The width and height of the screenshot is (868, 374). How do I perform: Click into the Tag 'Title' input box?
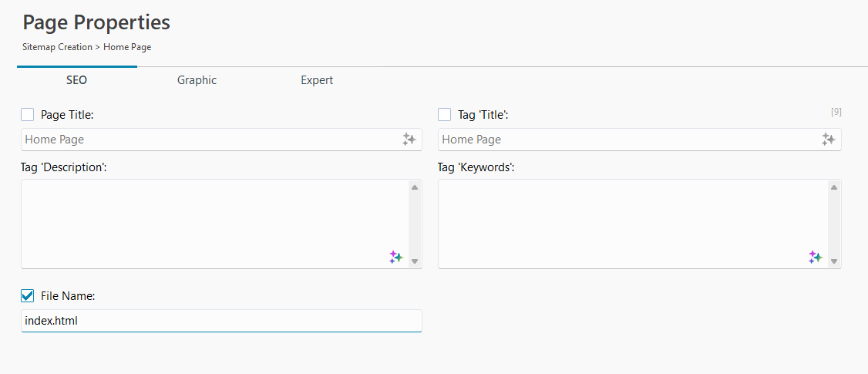point(626,140)
